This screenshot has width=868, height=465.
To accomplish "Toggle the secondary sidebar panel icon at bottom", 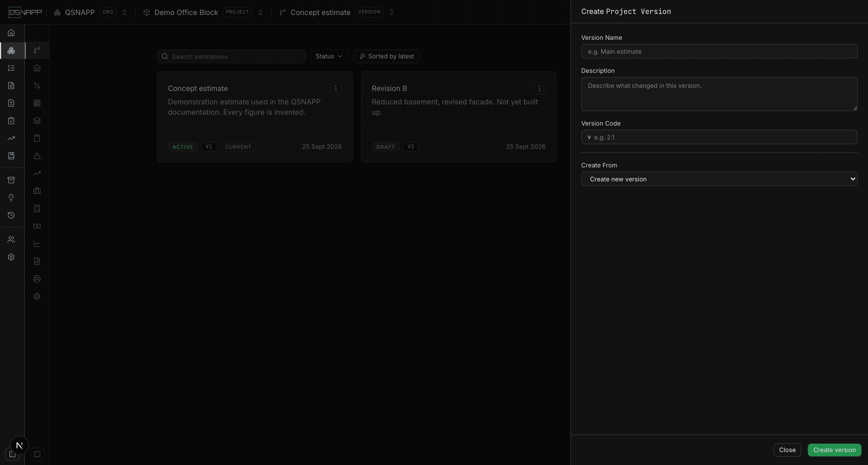I will tap(37, 454).
